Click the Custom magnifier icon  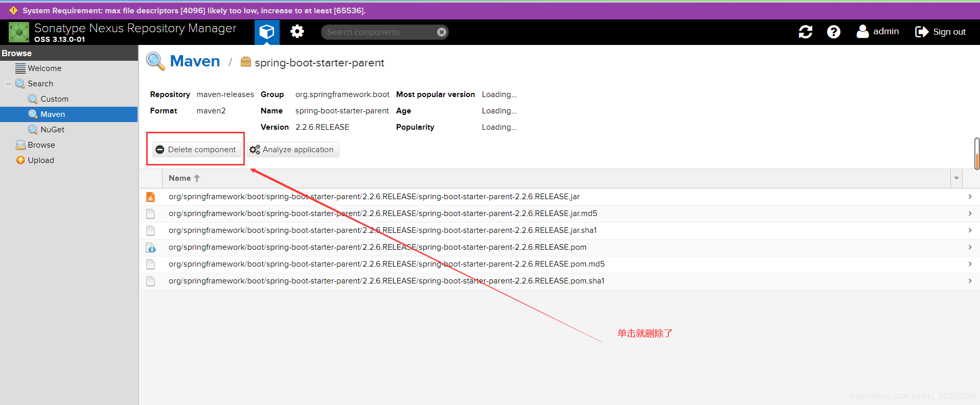[33, 99]
